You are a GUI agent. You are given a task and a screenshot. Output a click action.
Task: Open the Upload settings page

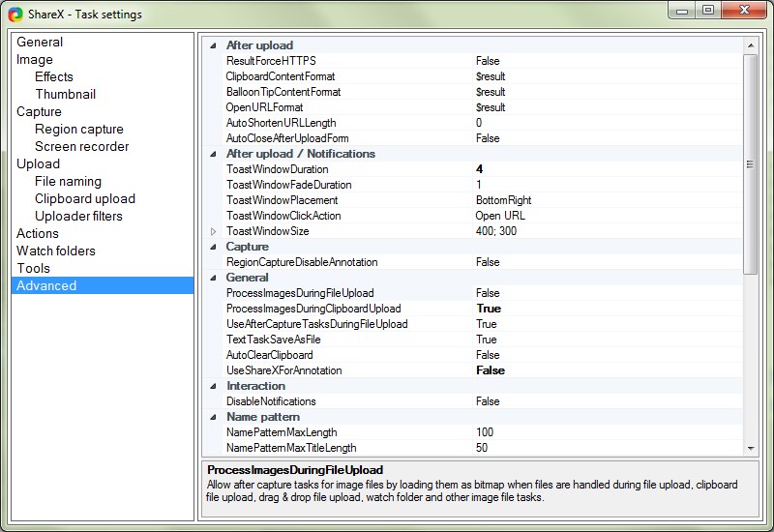[38, 163]
